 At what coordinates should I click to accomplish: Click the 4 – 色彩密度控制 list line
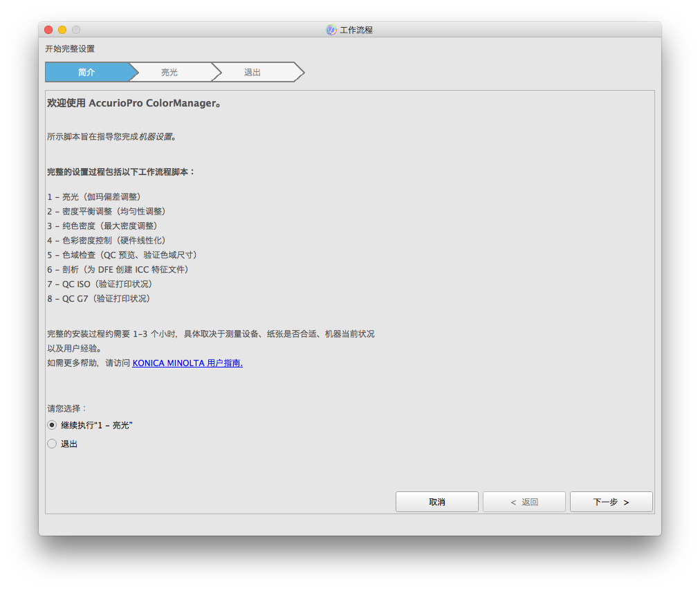coord(107,240)
